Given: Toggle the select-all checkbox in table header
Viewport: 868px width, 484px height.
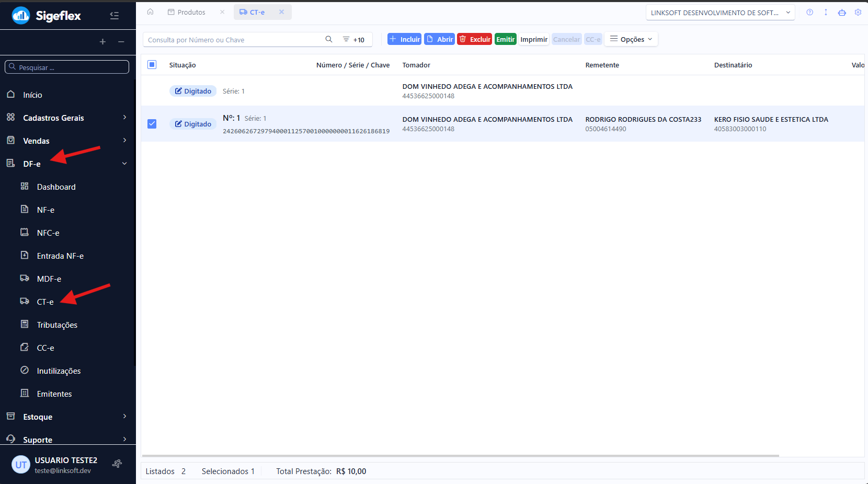Looking at the screenshot, I should pos(152,65).
